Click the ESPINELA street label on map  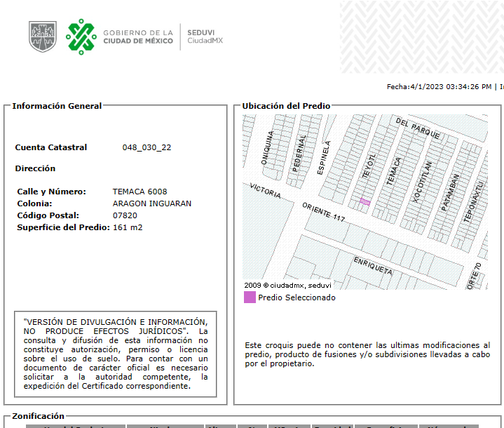pos(323,158)
